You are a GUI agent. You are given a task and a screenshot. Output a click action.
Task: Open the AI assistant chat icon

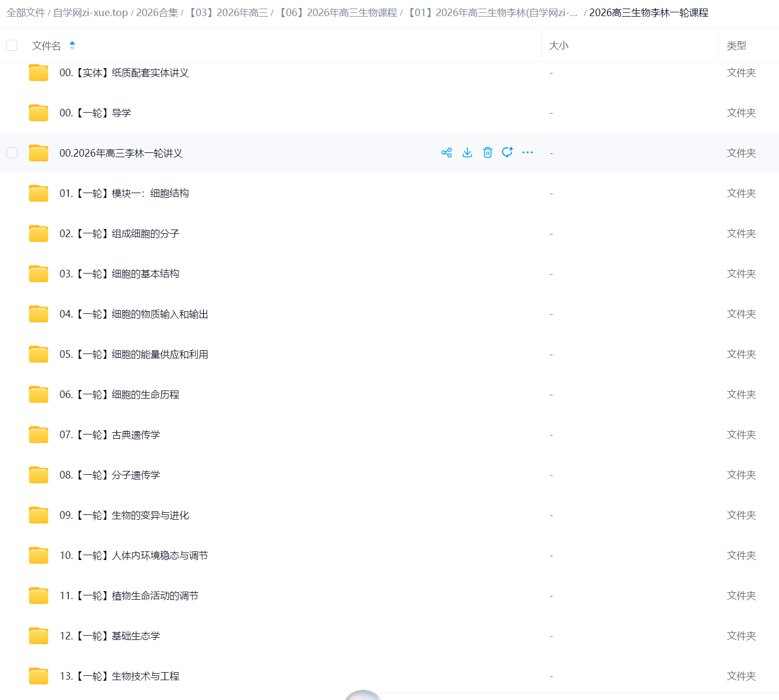click(x=507, y=153)
